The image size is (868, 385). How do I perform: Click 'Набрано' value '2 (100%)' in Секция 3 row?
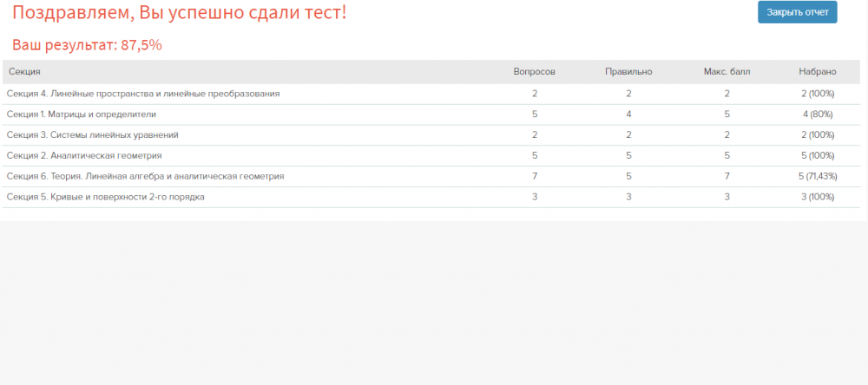click(818, 135)
